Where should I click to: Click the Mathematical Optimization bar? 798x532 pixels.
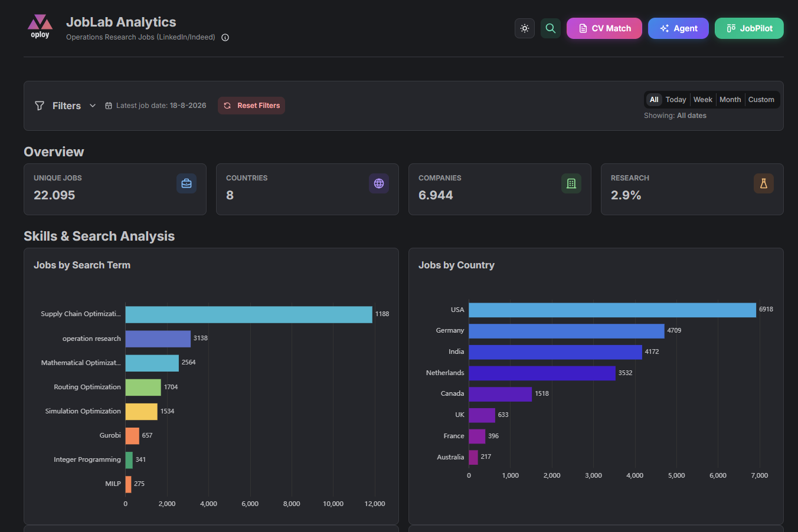(x=152, y=363)
